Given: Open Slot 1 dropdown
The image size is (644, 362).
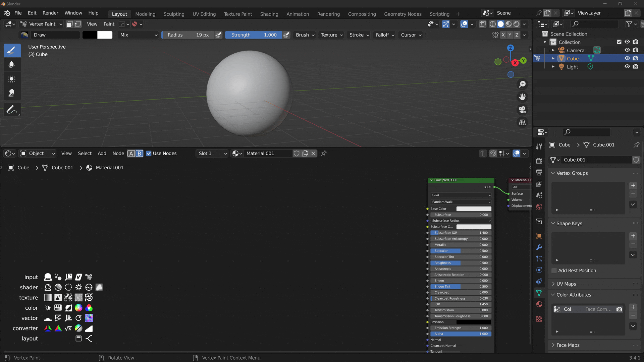Looking at the screenshot, I should click(212, 154).
